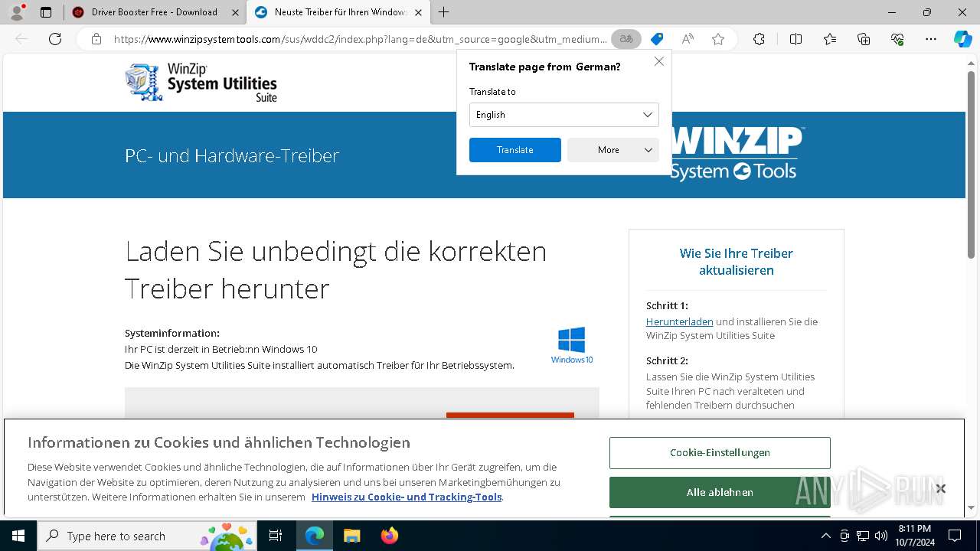Expand the Translate to English dropdown
Image resolution: width=980 pixels, height=551 pixels.
click(564, 115)
